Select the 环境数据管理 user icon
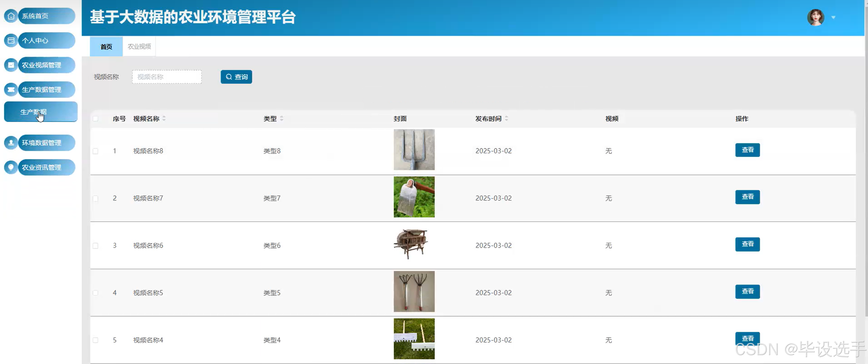Image resolution: width=868 pixels, height=364 pixels. (11, 142)
